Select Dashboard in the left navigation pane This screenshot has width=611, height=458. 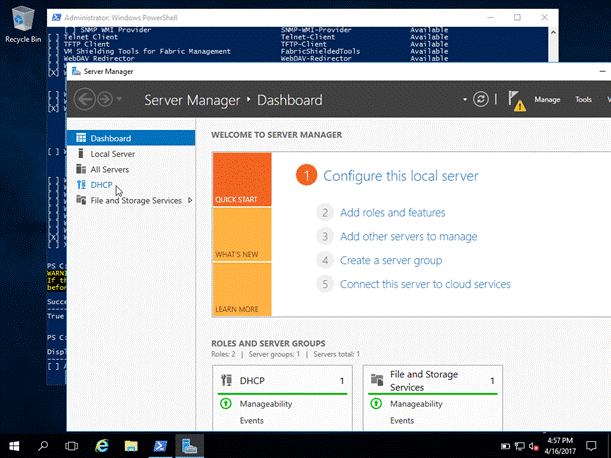tap(131, 138)
